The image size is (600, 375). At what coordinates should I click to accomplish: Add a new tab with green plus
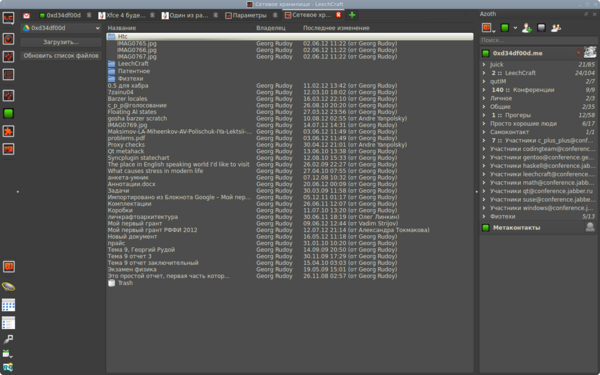point(352,15)
